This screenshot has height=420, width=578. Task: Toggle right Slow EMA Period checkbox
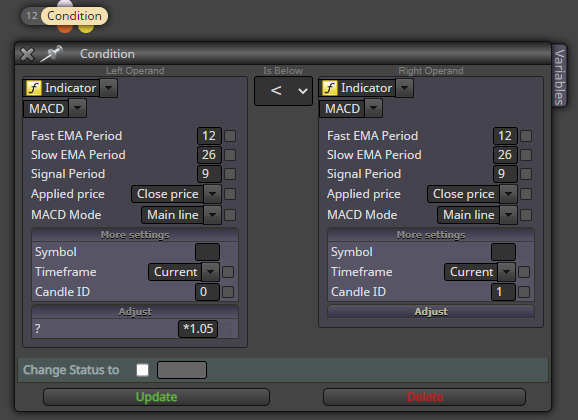(526, 155)
